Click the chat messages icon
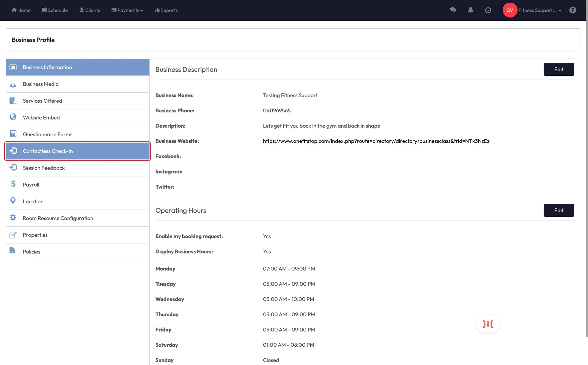 pyautogui.click(x=453, y=10)
